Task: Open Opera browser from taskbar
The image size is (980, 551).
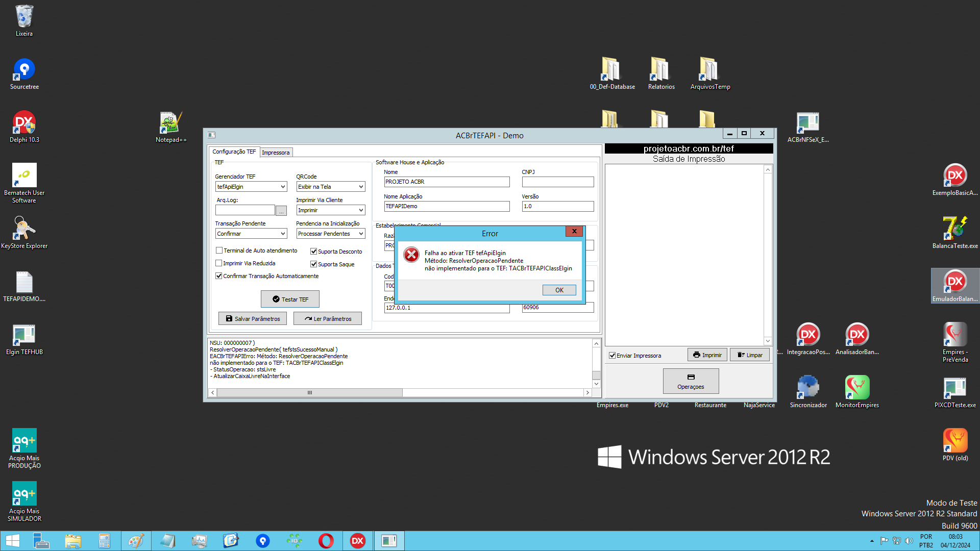Action: [x=326, y=541]
